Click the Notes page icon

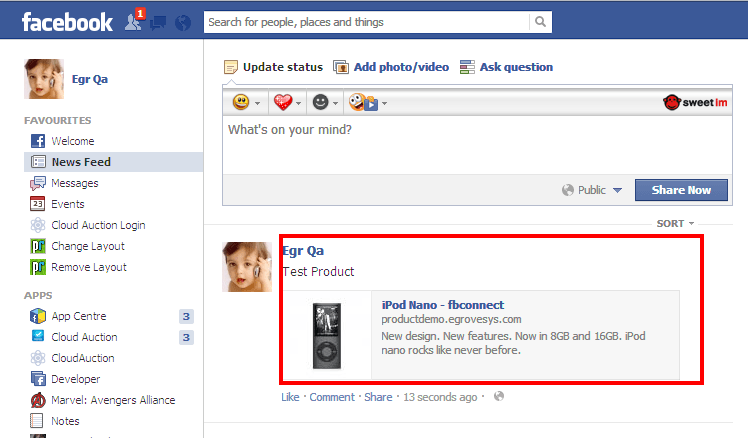tap(37, 421)
